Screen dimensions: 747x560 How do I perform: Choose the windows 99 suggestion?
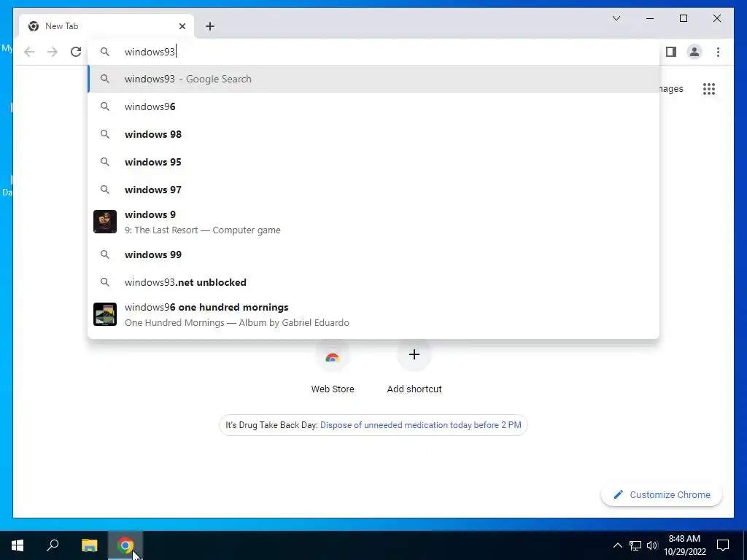click(x=373, y=254)
